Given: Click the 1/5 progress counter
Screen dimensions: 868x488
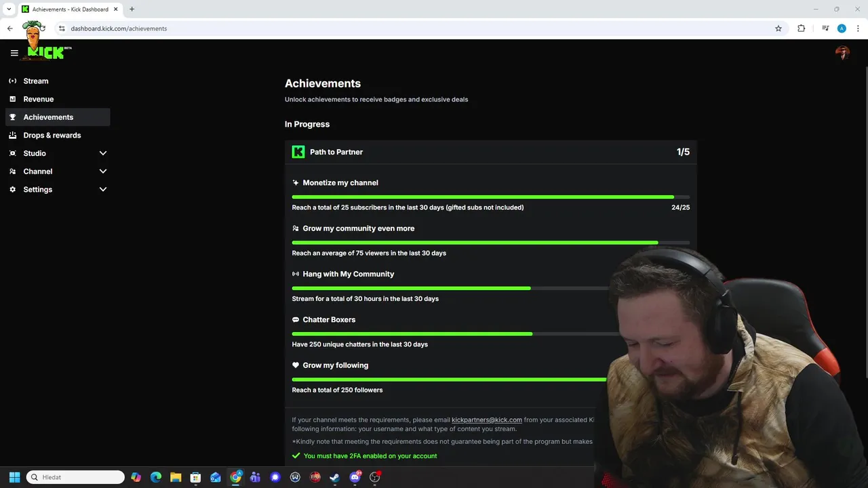Looking at the screenshot, I should [683, 152].
